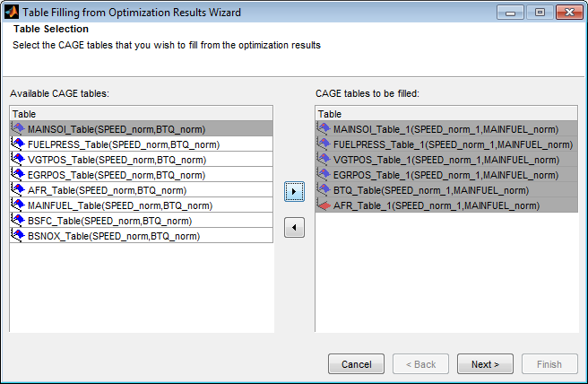Viewport: 588px width, 384px height.
Task: Move selected table right with arrow button
Action: pyautogui.click(x=294, y=191)
